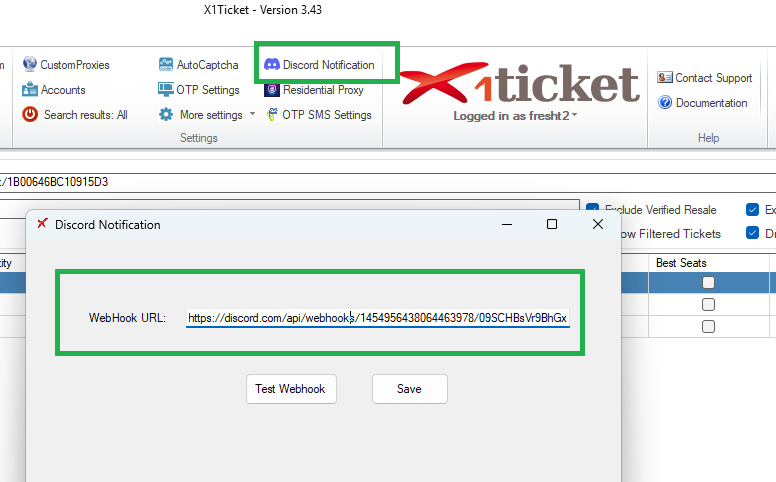Click the Search results: All power icon
The width and height of the screenshot is (776, 482).
point(30,115)
